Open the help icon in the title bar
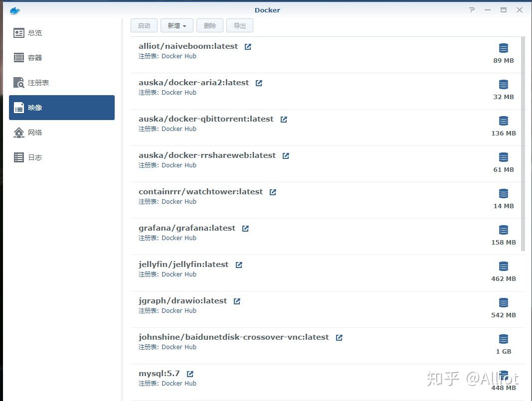 (472, 9)
